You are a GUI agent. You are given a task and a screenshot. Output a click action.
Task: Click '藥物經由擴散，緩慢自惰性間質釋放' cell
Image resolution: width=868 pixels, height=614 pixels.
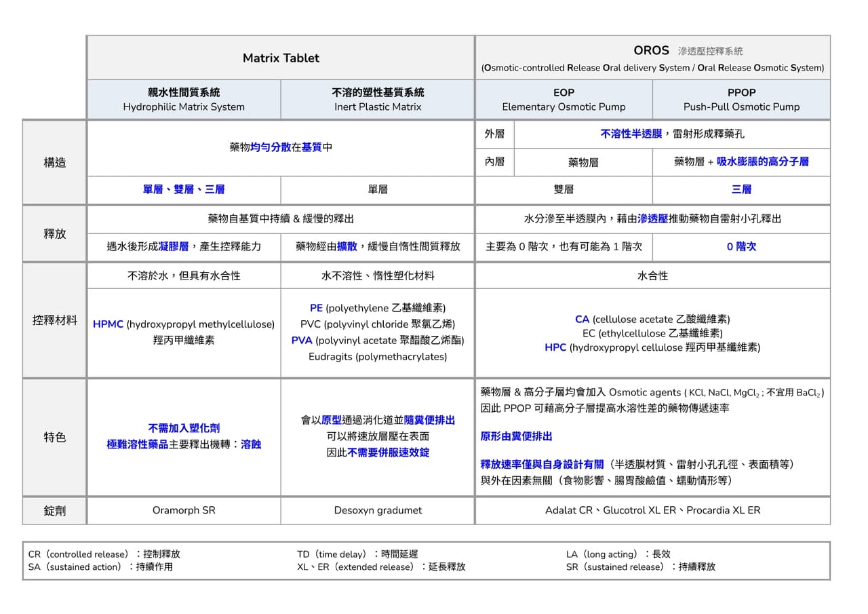tap(378, 247)
